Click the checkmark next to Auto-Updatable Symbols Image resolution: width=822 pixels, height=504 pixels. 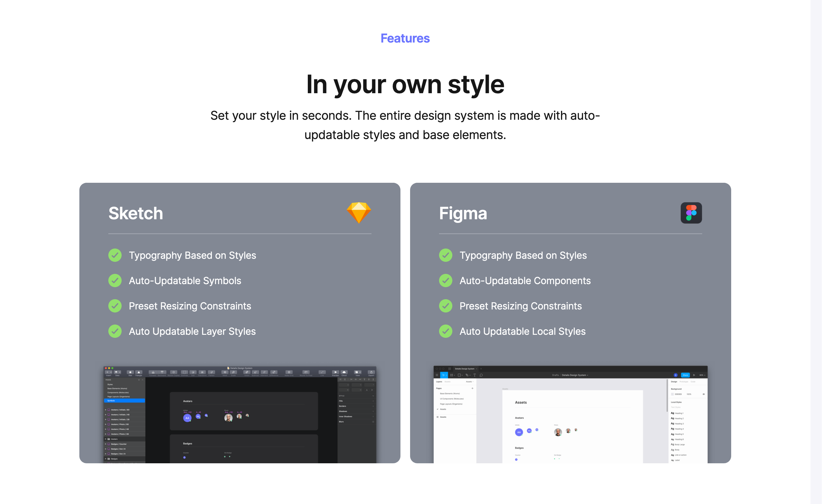click(x=115, y=281)
